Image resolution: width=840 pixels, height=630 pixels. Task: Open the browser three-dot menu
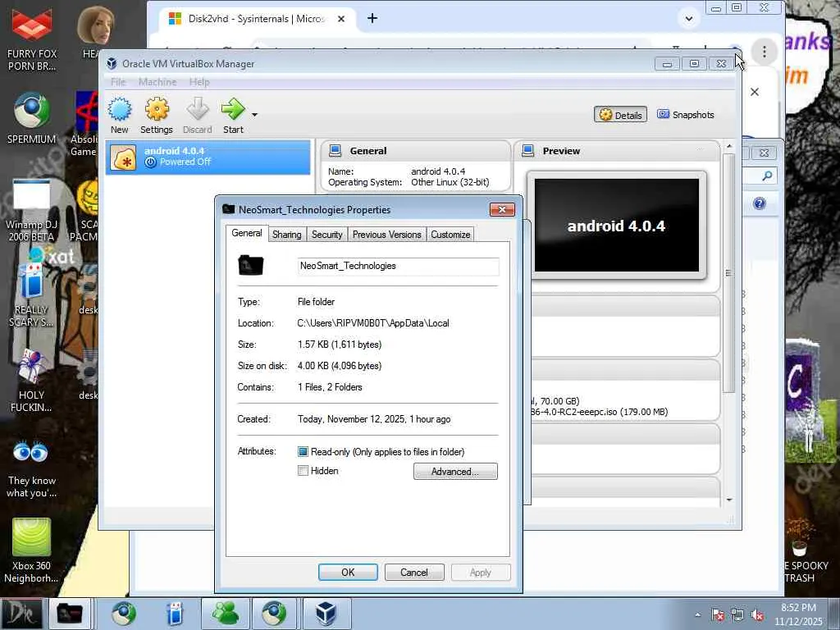[x=764, y=52]
